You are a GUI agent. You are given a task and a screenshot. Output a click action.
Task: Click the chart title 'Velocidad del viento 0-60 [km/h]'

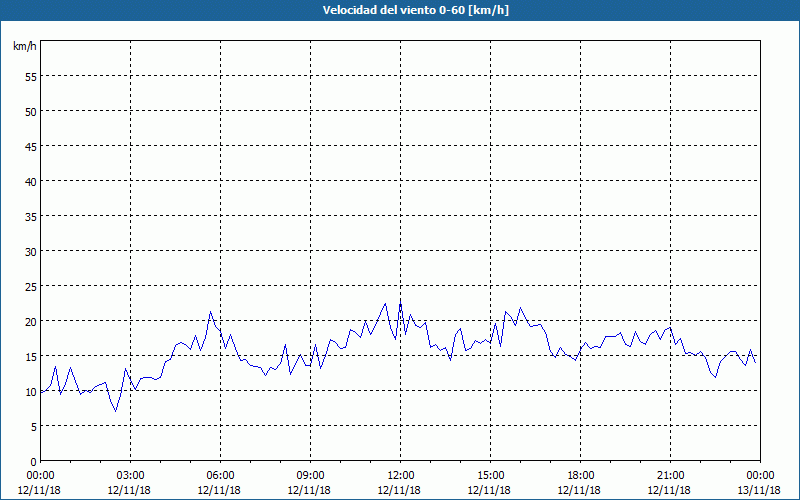click(416, 10)
